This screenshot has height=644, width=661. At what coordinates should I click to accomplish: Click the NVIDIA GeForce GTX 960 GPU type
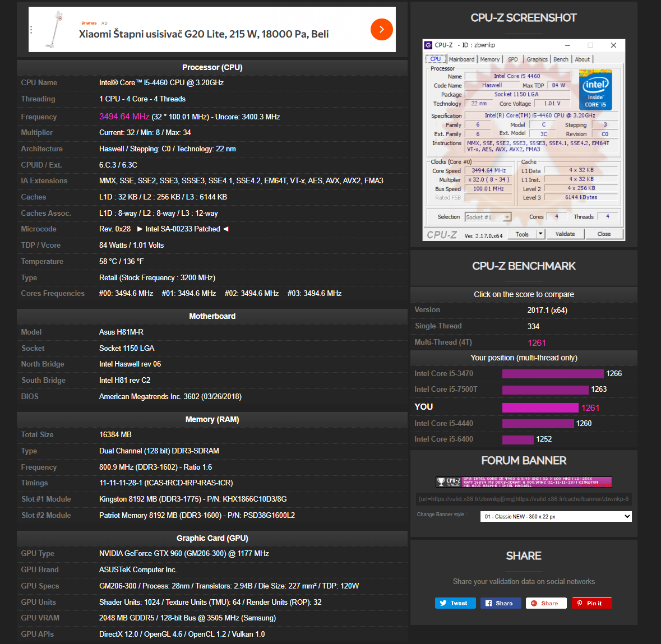pyautogui.click(x=184, y=553)
